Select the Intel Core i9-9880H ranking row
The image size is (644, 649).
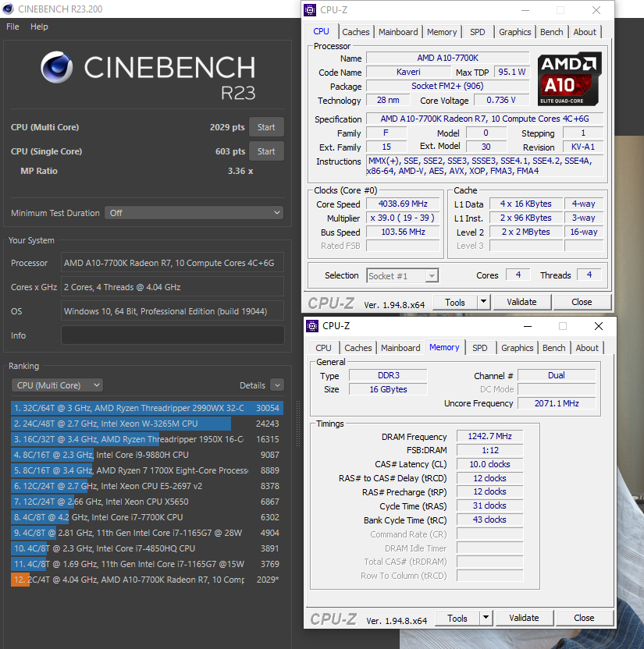click(x=147, y=455)
